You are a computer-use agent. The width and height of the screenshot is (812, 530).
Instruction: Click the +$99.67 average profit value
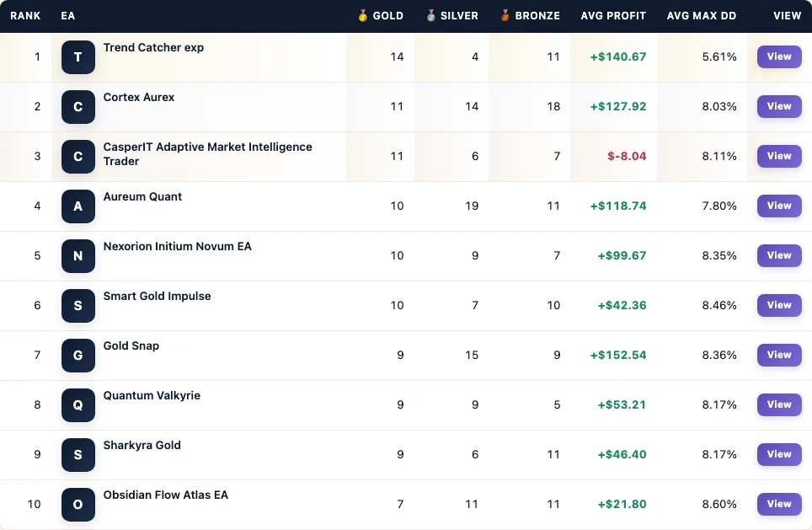[x=622, y=256]
